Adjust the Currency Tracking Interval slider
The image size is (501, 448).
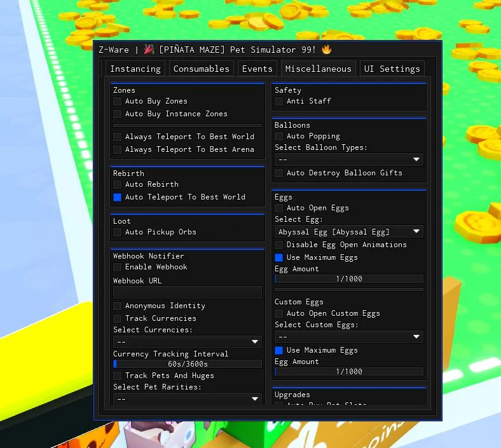[188, 364]
